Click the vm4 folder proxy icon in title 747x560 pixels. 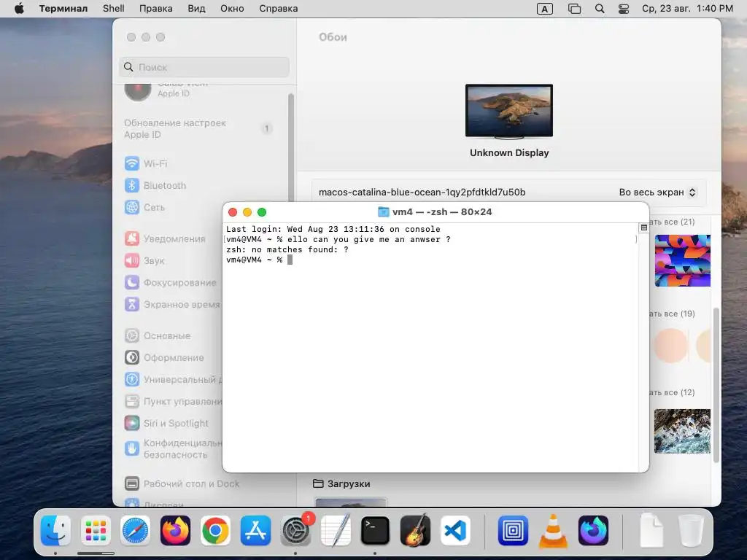383,212
